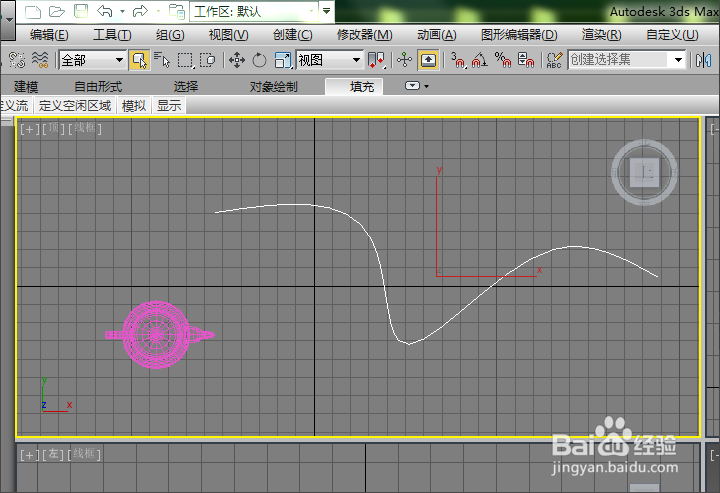
Task: Open the [线框] shading menu in top viewport
Action: (85, 129)
